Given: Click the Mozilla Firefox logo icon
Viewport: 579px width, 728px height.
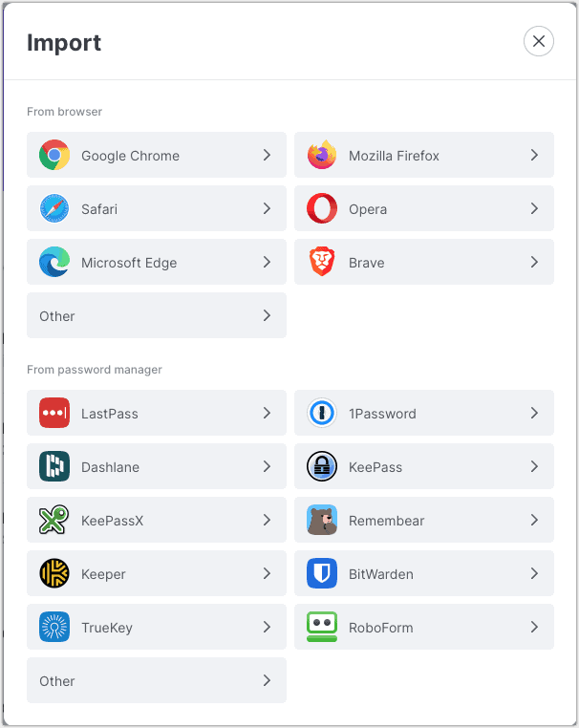Looking at the screenshot, I should (x=322, y=155).
